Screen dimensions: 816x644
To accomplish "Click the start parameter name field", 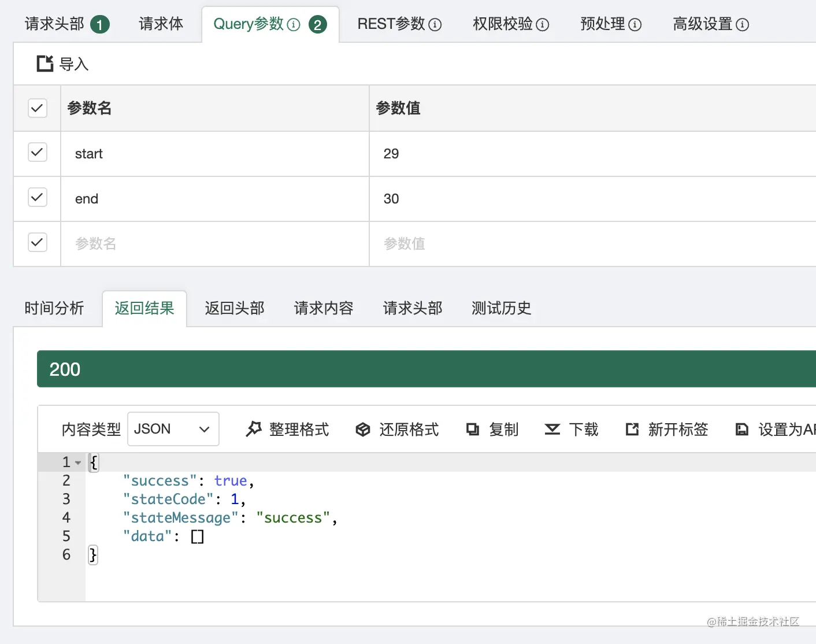I will click(x=215, y=154).
